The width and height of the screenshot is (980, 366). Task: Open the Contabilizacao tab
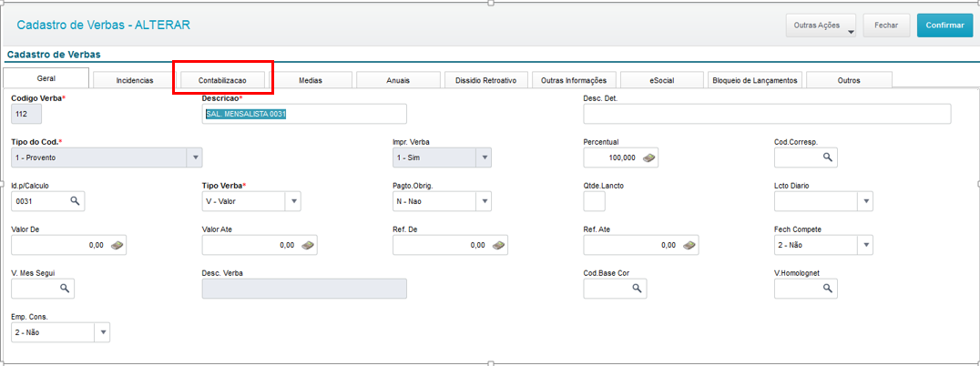click(x=222, y=80)
